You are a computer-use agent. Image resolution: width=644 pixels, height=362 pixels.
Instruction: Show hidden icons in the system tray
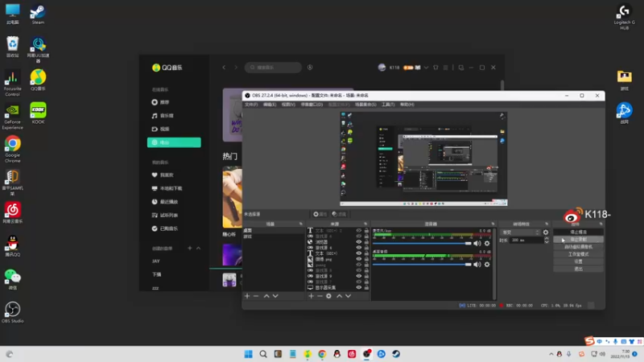click(551, 354)
